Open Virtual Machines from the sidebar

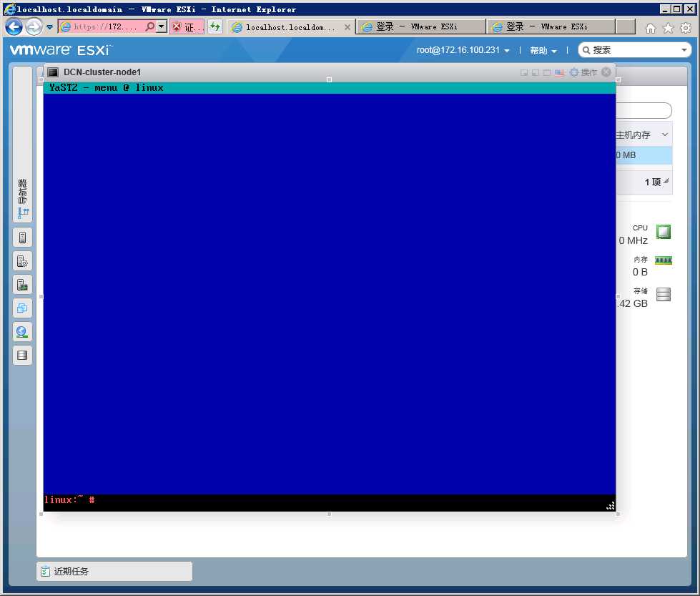[x=22, y=308]
